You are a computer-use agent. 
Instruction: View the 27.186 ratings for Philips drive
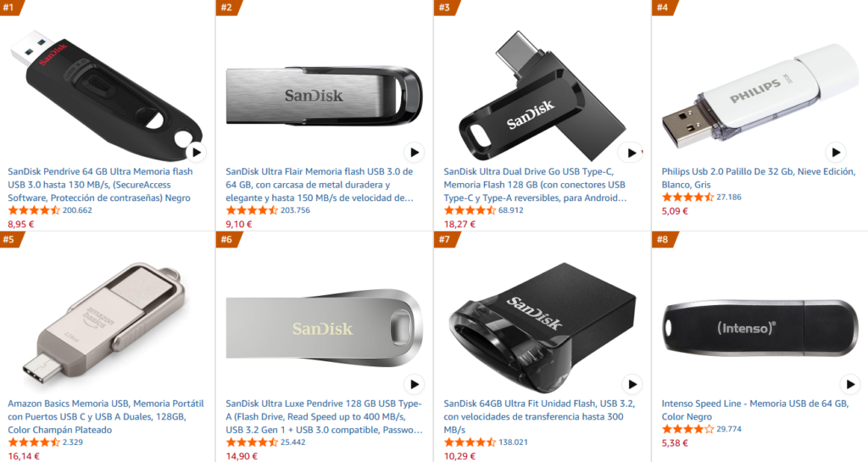[728, 197]
